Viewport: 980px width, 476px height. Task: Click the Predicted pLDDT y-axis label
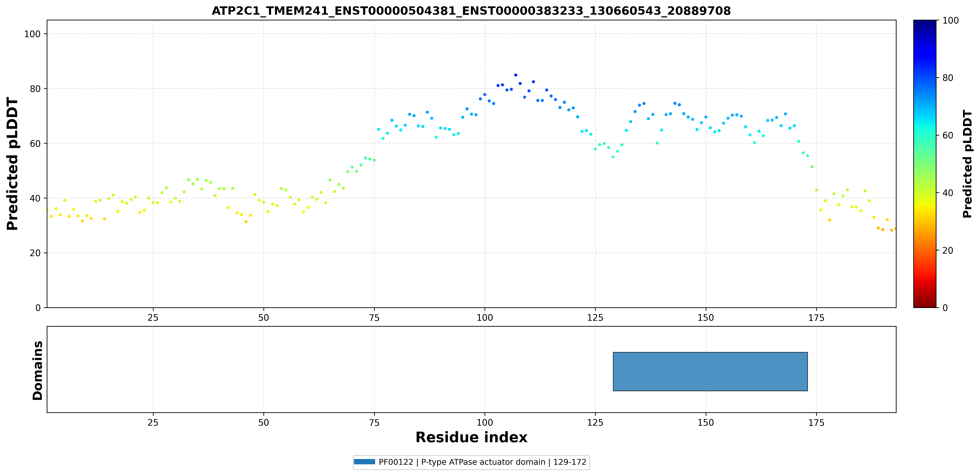(x=12, y=164)
